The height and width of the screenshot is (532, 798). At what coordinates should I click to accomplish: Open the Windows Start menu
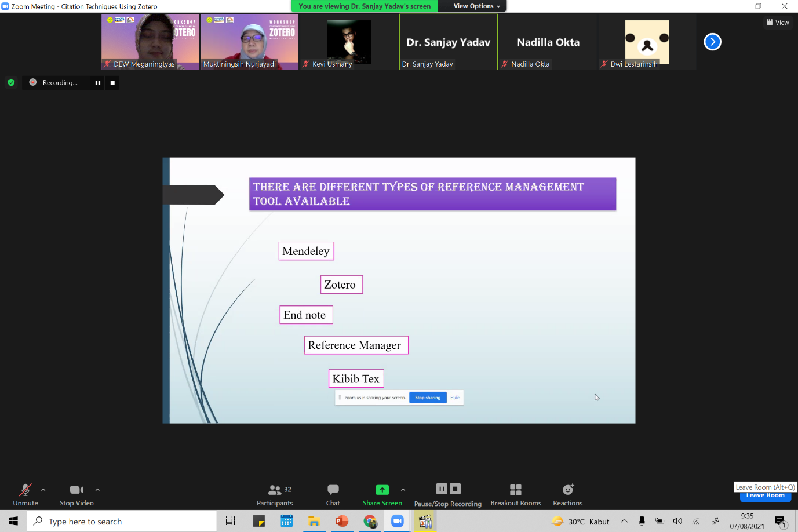(13, 521)
